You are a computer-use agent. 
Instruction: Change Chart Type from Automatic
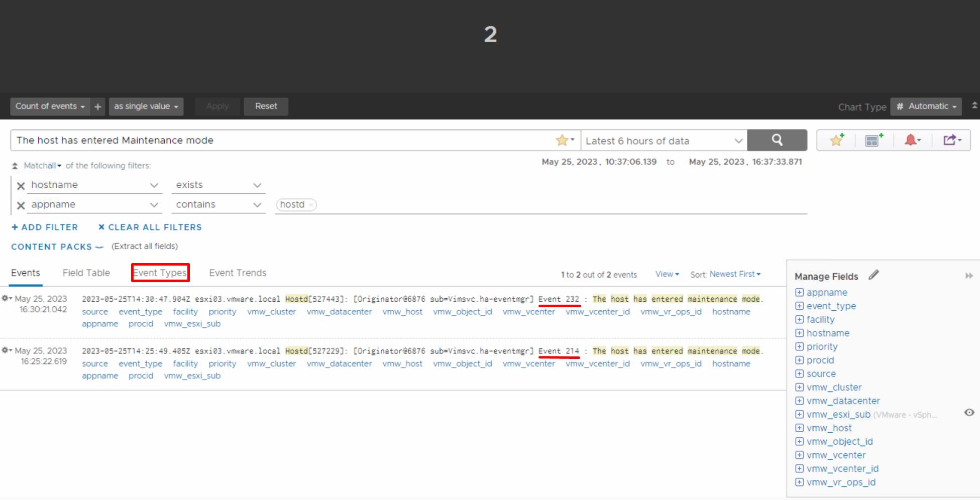pos(926,106)
